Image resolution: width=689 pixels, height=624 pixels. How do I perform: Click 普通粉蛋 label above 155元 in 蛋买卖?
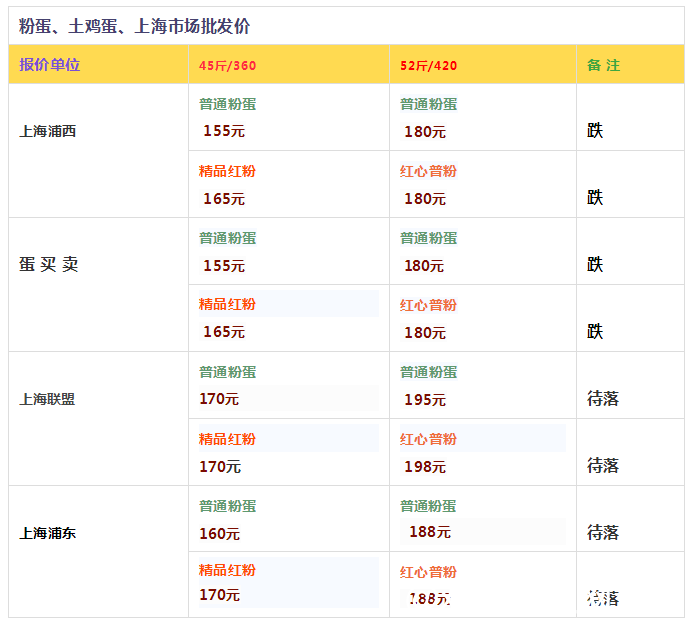coord(228,239)
